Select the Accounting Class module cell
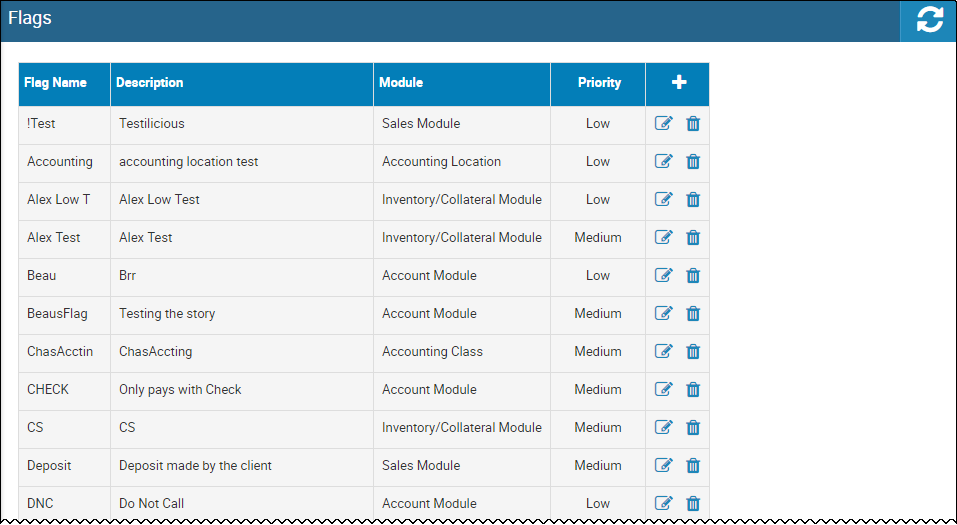 462,352
